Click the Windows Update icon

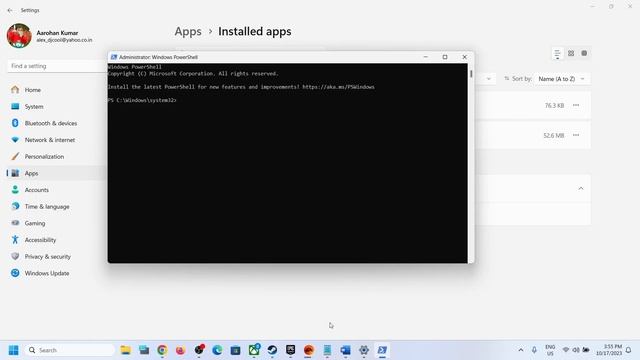coord(15,273)
